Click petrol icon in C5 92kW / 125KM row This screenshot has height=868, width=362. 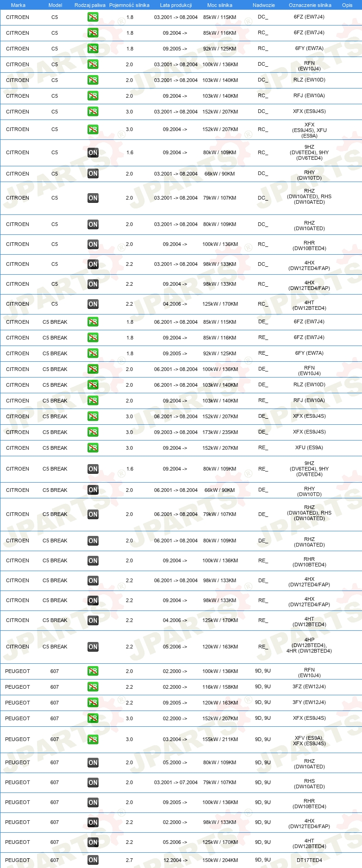[93, 49]
